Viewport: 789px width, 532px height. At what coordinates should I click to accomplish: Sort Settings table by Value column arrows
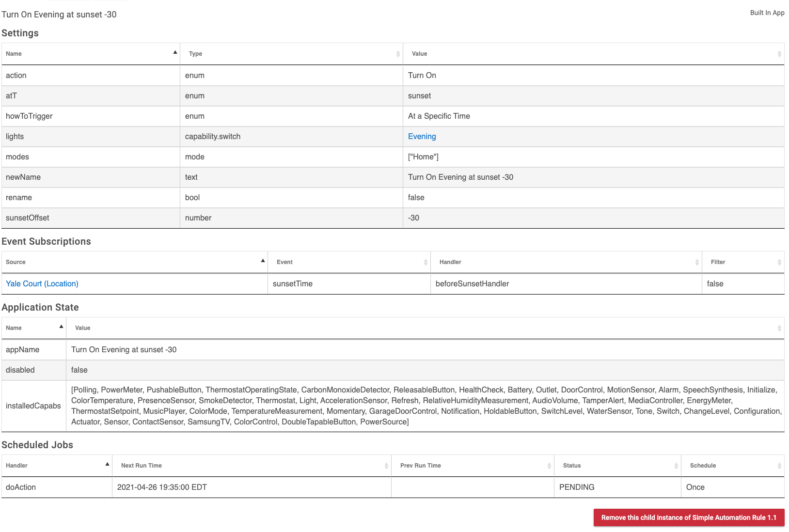779,54
